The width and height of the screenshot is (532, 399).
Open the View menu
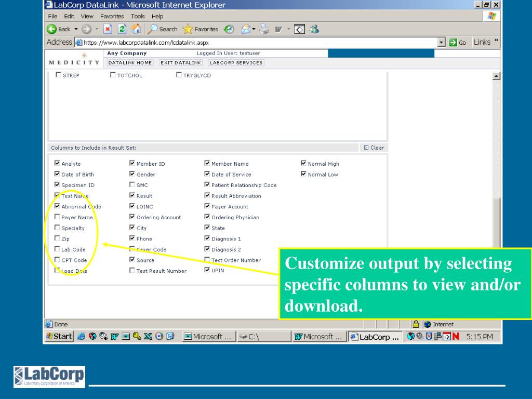(87, 16)
